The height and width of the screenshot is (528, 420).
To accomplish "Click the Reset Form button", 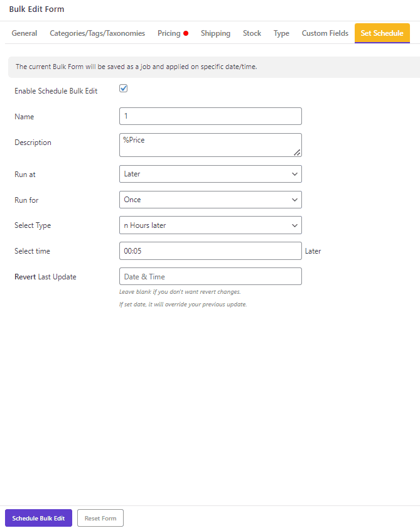I will 100,518.
